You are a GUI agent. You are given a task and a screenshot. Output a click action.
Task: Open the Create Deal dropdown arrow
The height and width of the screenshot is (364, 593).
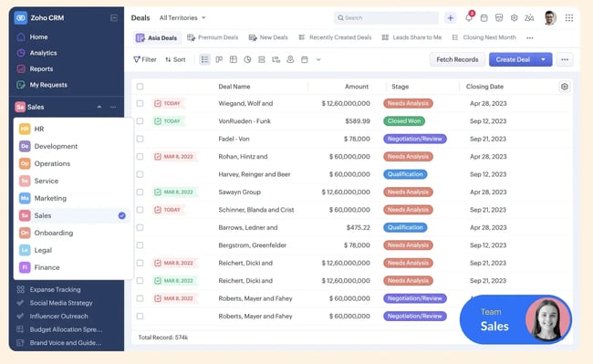coord(544,59)
